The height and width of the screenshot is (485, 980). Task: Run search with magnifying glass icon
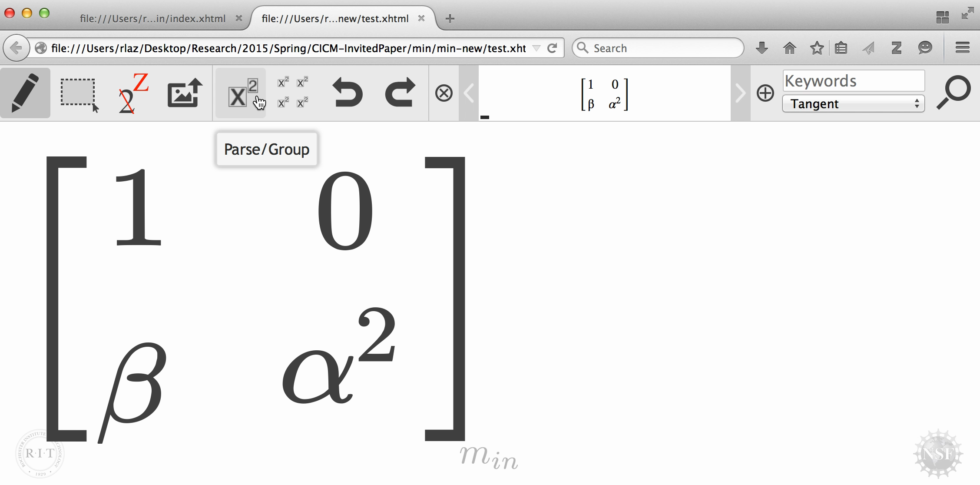[953, 93]
